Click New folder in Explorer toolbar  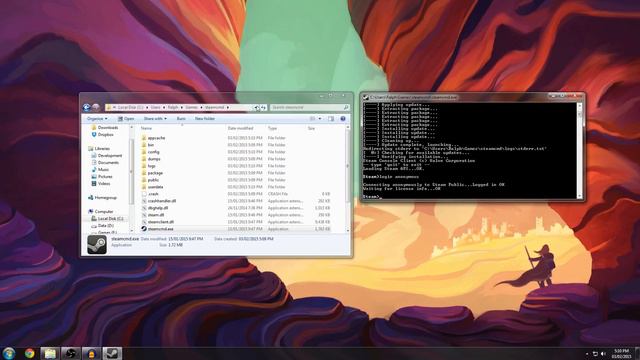[x=204, y=119]
